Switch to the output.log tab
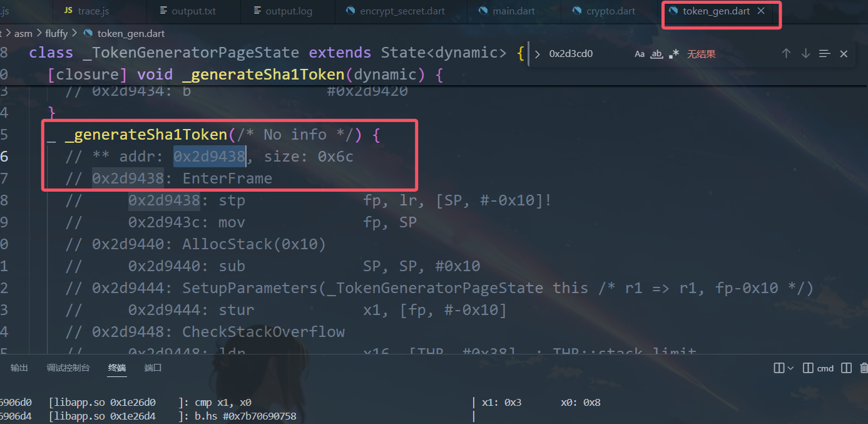The height and width of the screenshot is (424, 868). 287,11
